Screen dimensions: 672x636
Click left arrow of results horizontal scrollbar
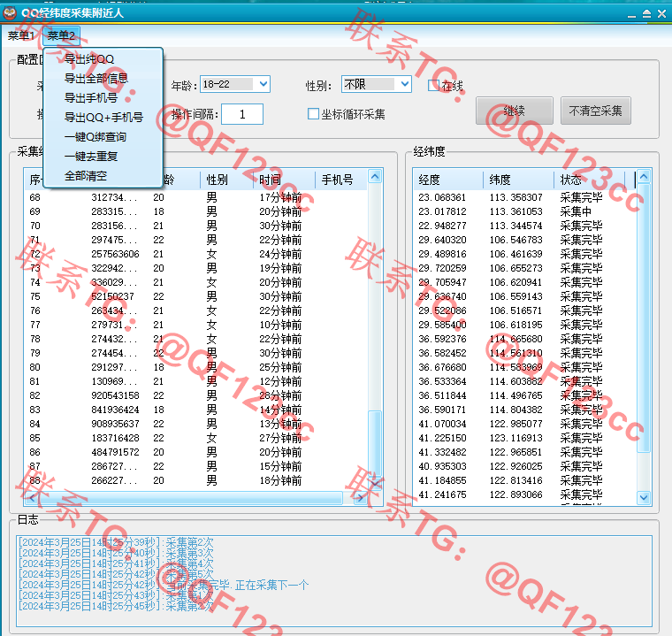(x=32, y=498)
